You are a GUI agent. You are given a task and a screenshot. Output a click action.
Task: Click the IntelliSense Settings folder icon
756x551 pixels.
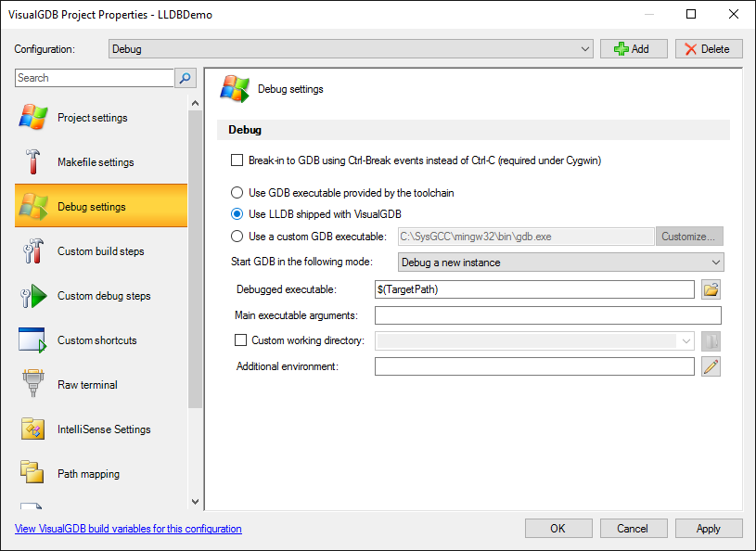[32, 429]
